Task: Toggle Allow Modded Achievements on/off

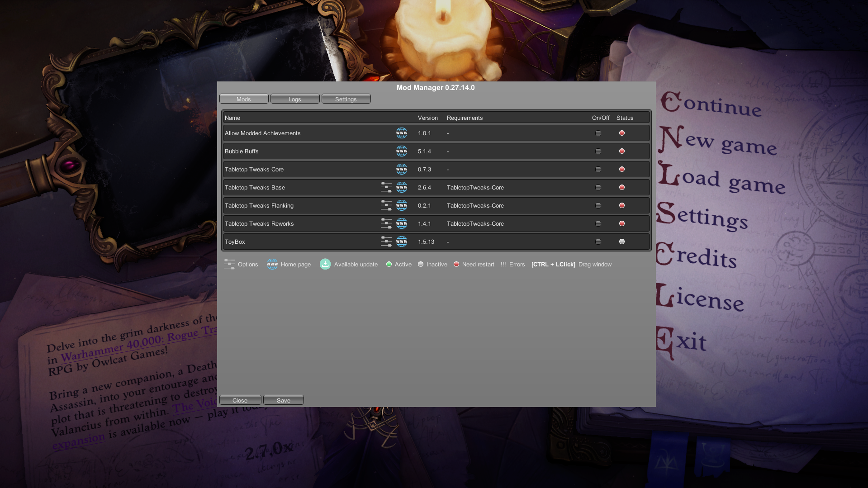Action: click(598, 133)
